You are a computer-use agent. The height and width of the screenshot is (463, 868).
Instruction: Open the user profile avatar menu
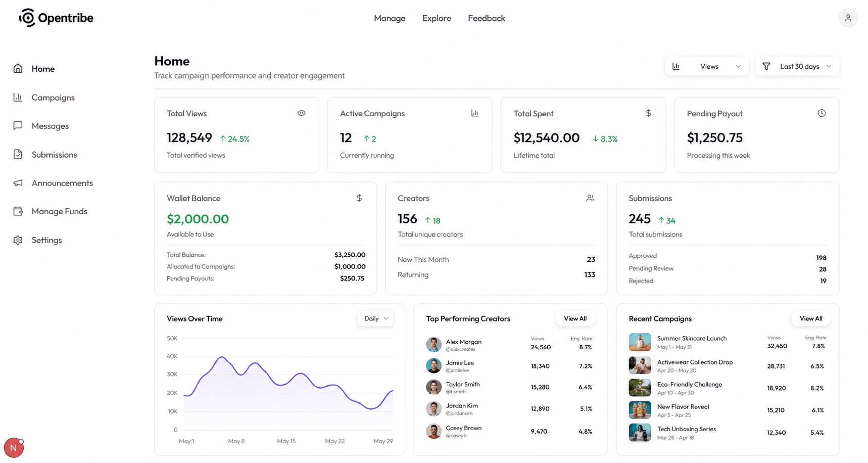tap(848, 18)
